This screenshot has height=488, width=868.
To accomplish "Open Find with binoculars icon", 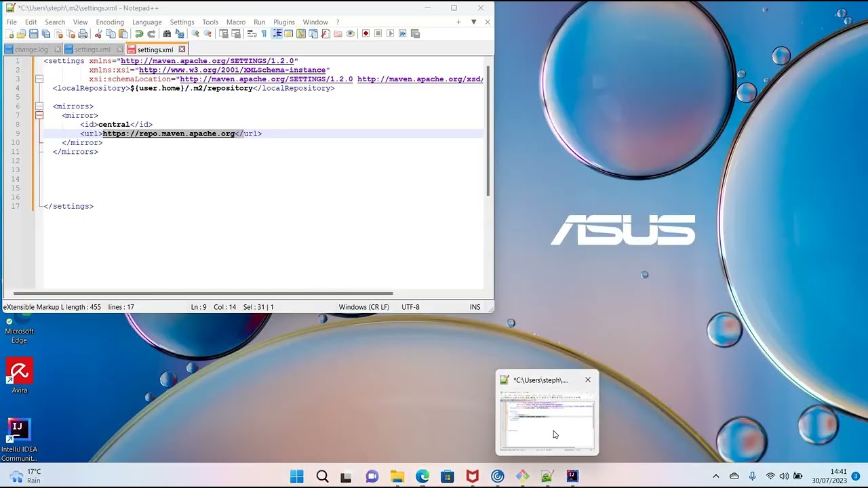I will pyautogui.click(x=167, y=33).
